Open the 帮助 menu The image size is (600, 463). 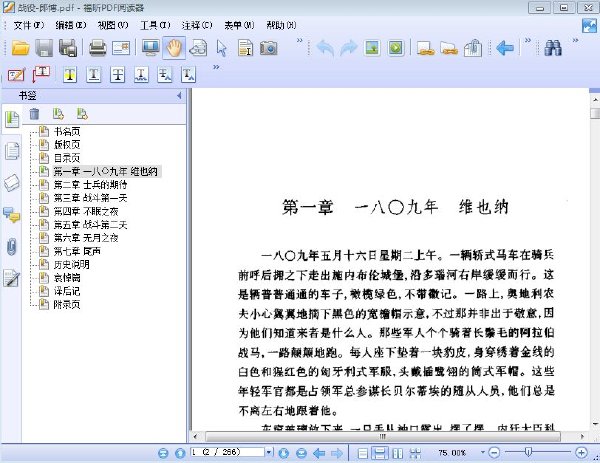pyautogui.click(x=281, y=25)
